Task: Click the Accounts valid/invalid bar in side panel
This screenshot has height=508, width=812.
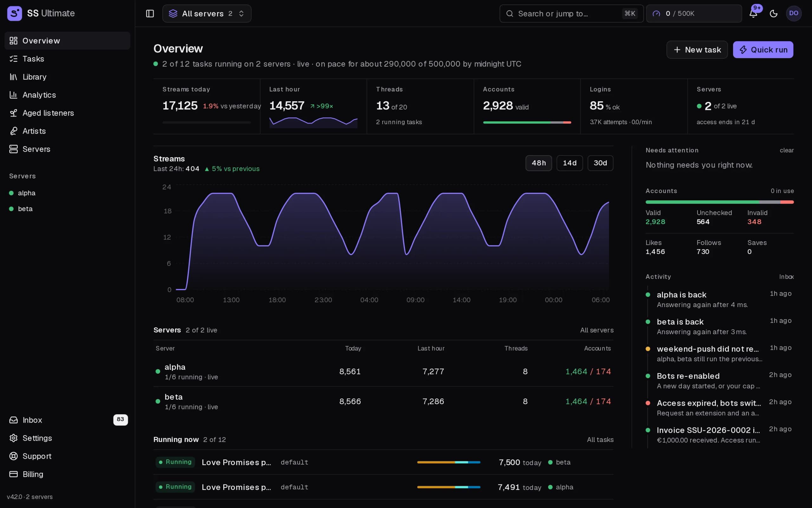Action: (x=719, y=202)
